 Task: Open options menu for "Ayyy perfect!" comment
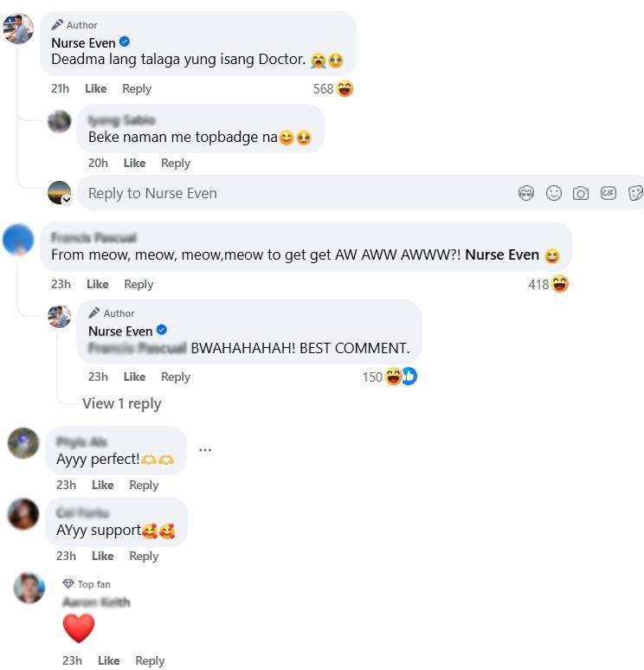click(205, 450)
